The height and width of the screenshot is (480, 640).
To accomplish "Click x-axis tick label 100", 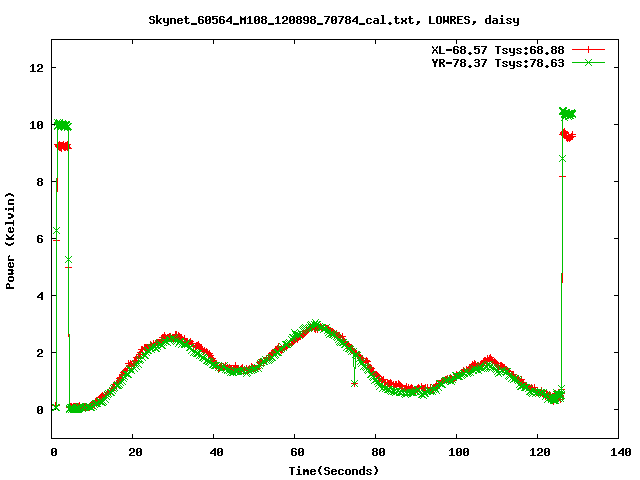I will 458,452.
